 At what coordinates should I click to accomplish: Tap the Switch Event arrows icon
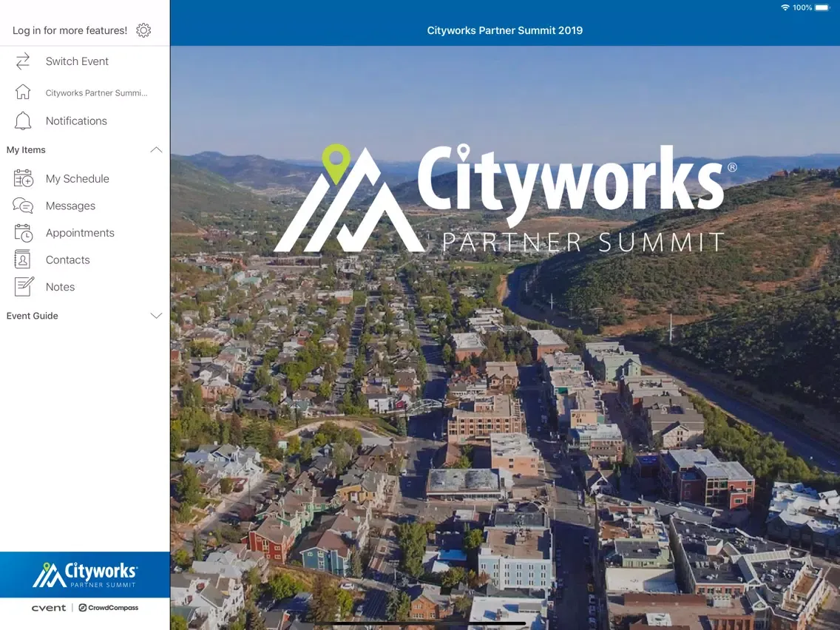coord(23,61)
